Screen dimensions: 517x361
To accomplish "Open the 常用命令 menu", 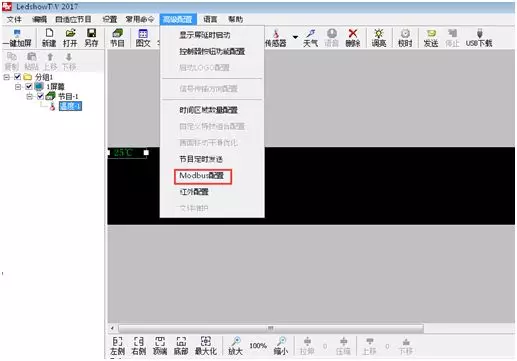I will (x=140, y=19).
